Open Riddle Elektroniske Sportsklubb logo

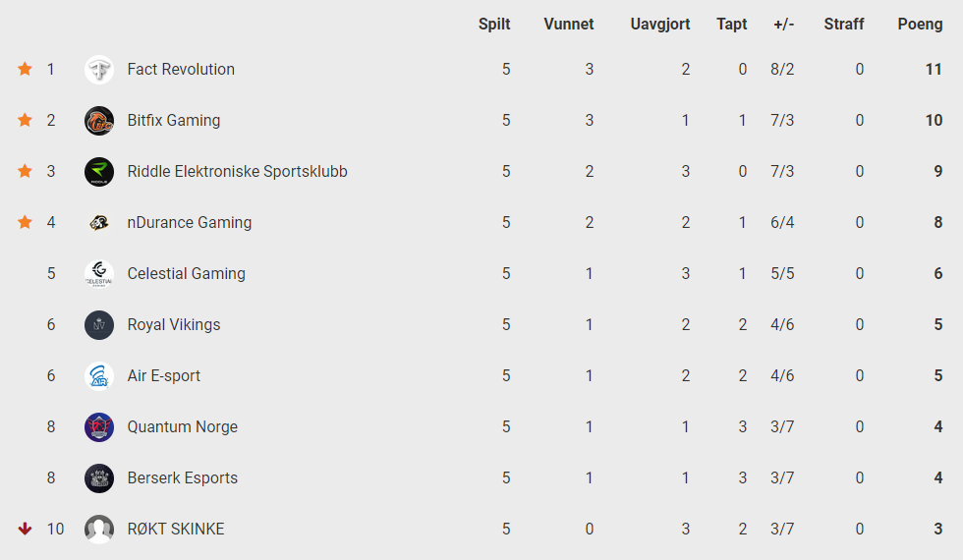(x=99, y=171)
